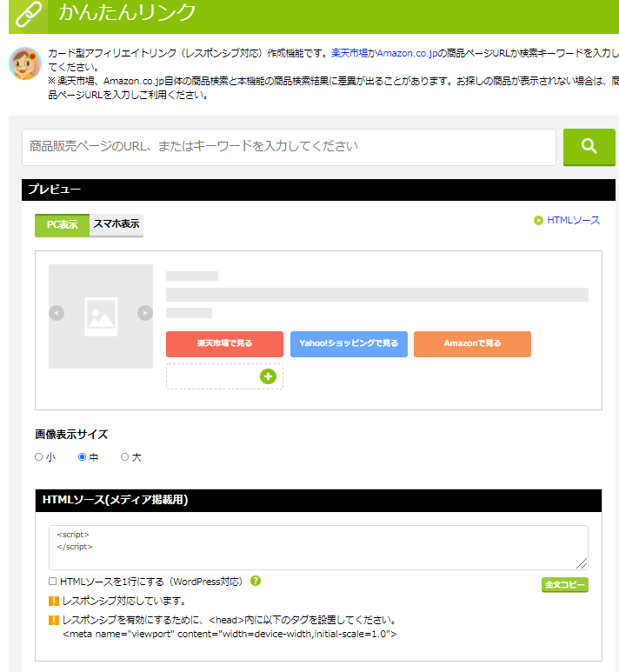
Task: Select large image size 大
Action: [124, 457]
